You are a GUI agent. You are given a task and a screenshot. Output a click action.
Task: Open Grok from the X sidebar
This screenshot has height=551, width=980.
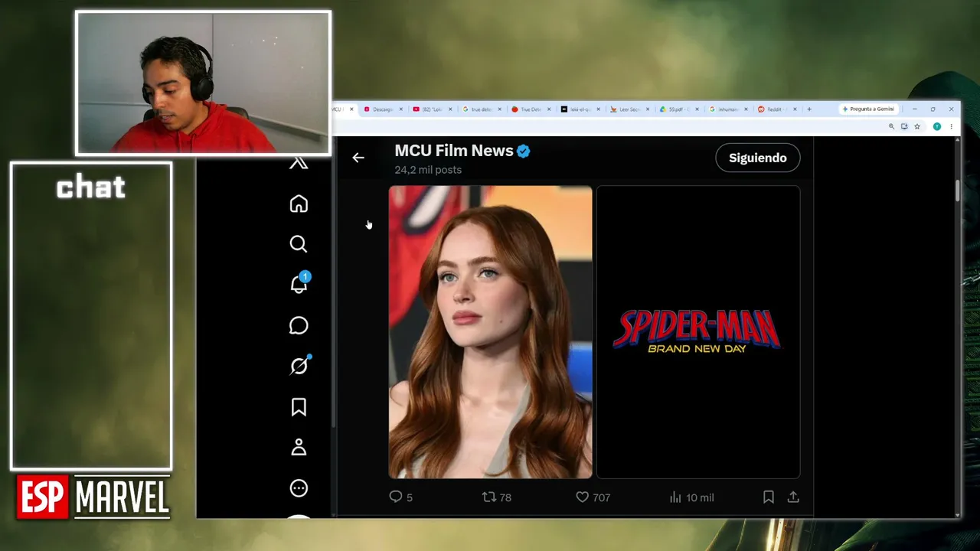point(299,366)
